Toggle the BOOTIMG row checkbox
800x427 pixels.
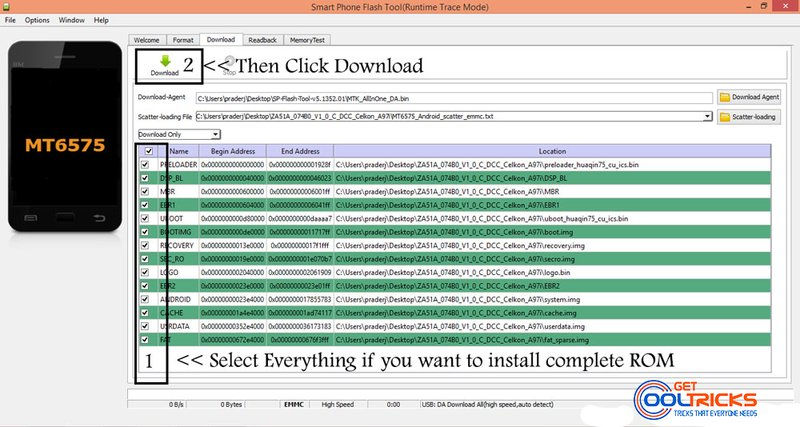click(145, 232)
